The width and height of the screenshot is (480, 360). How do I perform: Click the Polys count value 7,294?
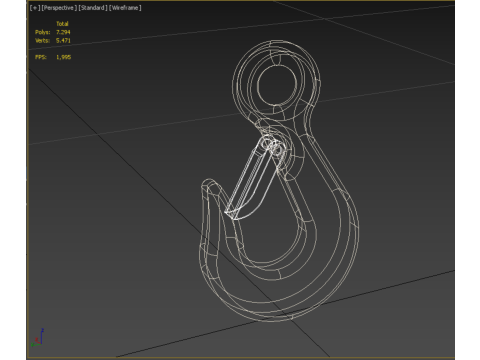[63, 32]
